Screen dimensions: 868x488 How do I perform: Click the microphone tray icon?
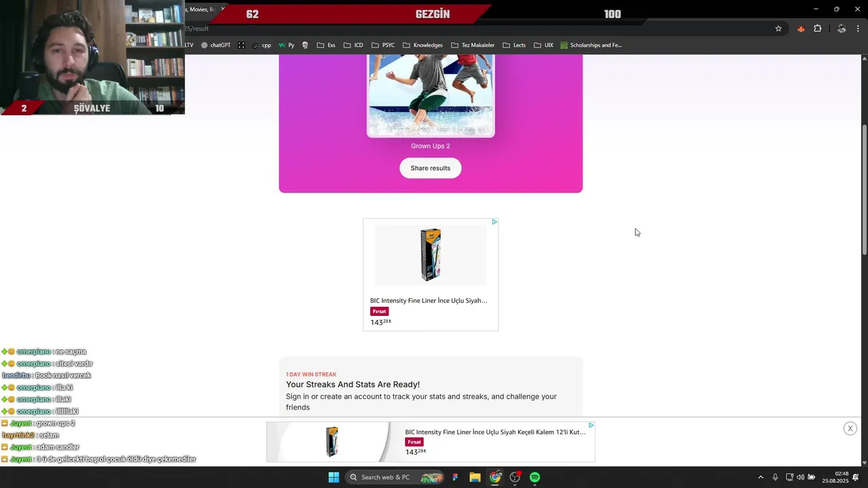pos(775,477)
